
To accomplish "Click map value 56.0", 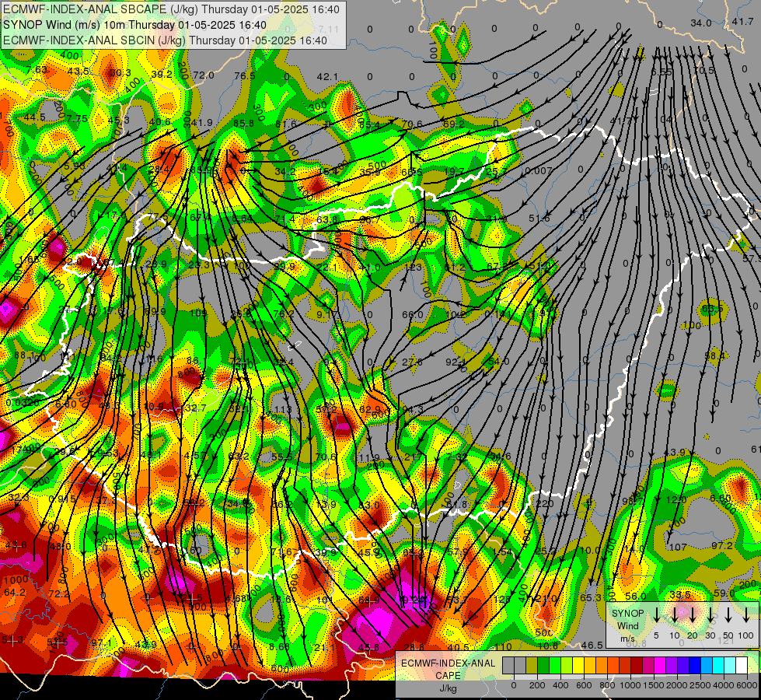I will [635, 596].
